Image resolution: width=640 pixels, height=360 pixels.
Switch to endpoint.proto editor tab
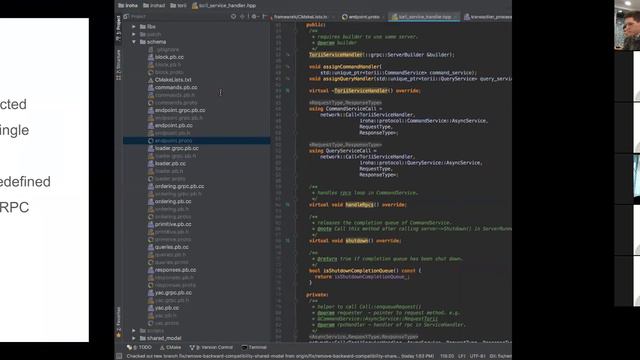362,17
